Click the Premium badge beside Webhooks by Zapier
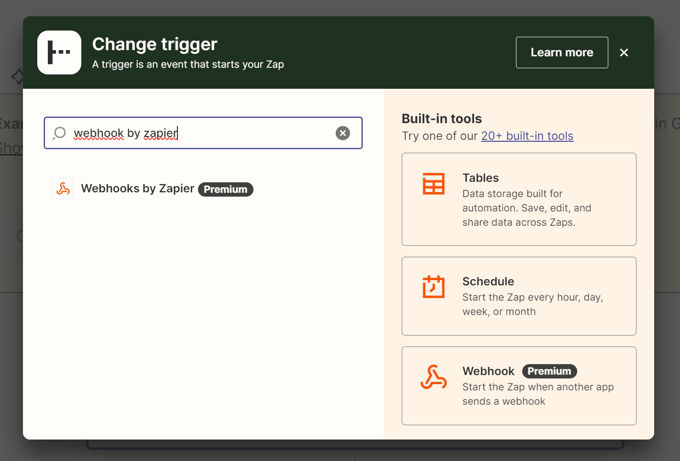 (226, 189)
